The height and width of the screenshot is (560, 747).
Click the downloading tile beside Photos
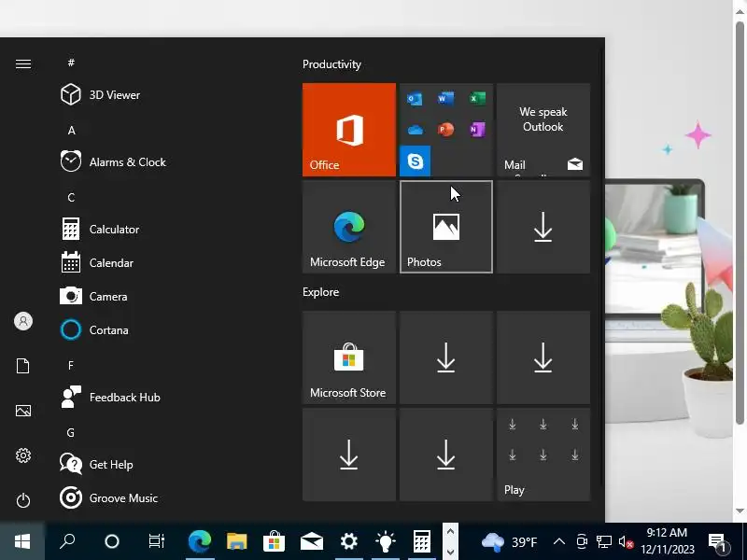click(543, 227)
